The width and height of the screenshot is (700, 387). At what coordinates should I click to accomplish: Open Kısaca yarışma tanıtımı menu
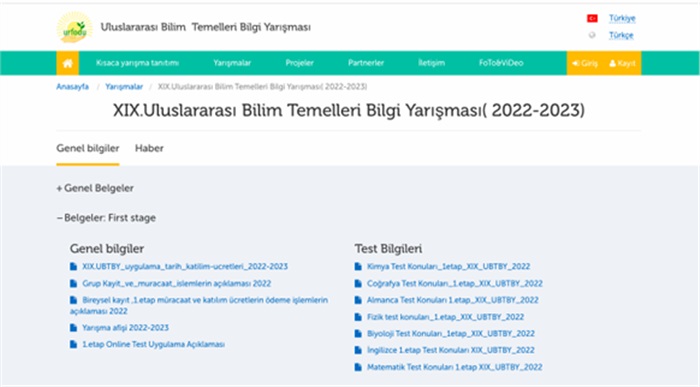click(x=138, y=63)
